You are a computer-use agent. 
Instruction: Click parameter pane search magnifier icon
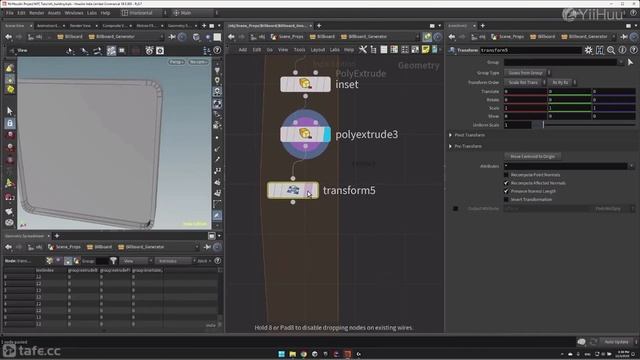611,50
